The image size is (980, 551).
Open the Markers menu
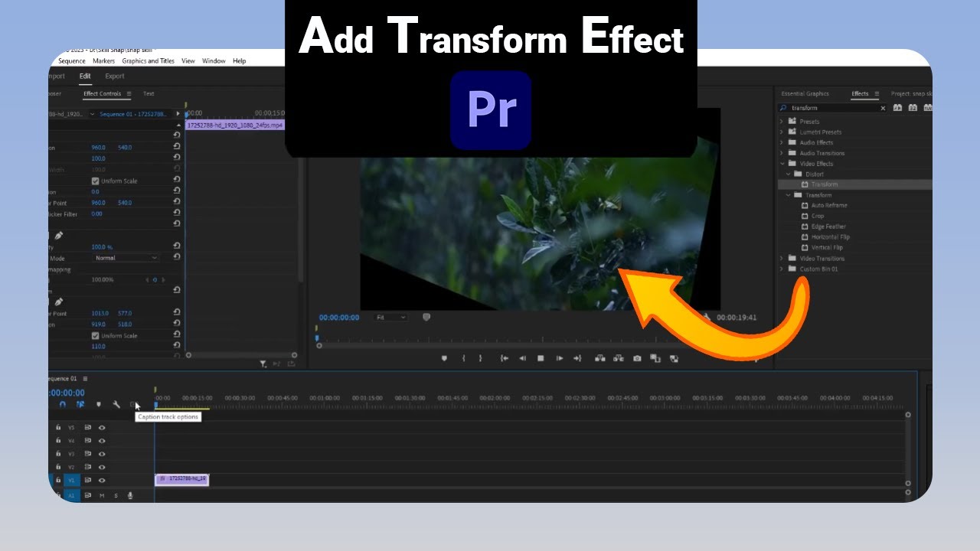tap(103, 61)
